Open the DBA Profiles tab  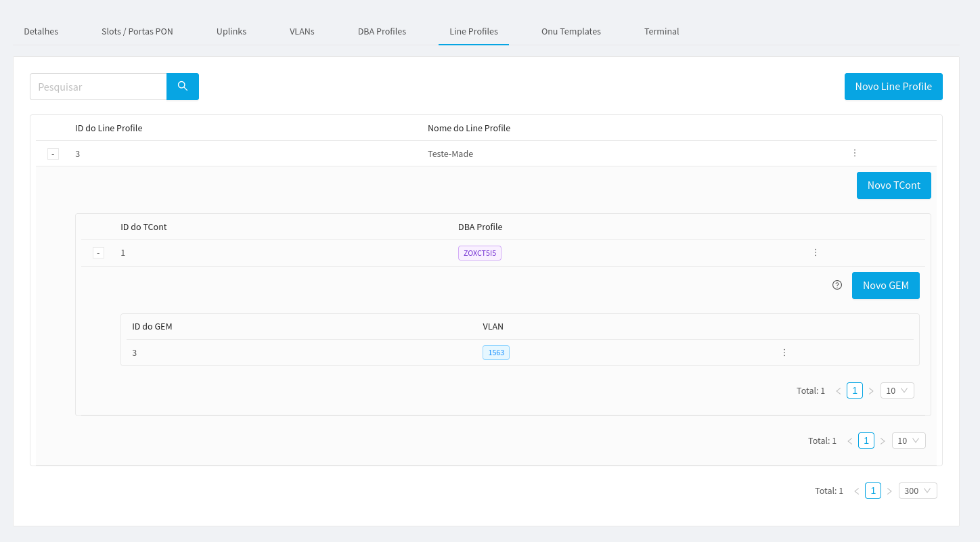[x=382, y=31]
